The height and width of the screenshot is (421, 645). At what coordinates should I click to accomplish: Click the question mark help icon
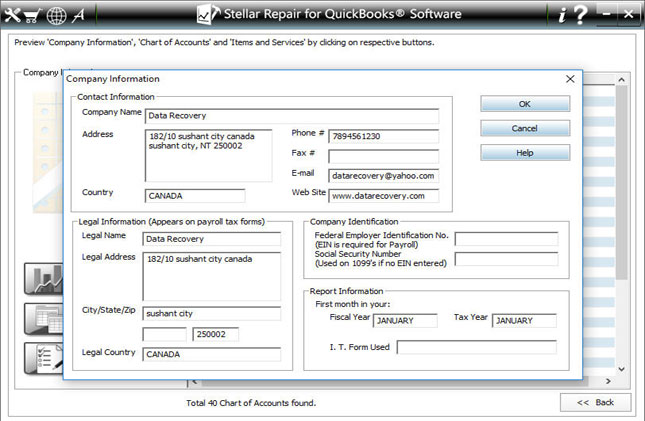point(580,14)
